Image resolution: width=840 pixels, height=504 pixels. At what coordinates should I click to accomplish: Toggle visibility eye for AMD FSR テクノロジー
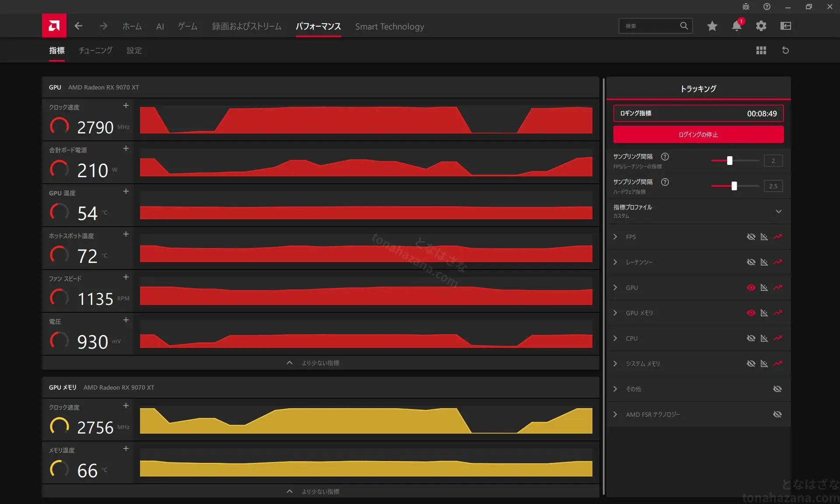(777, 414)
